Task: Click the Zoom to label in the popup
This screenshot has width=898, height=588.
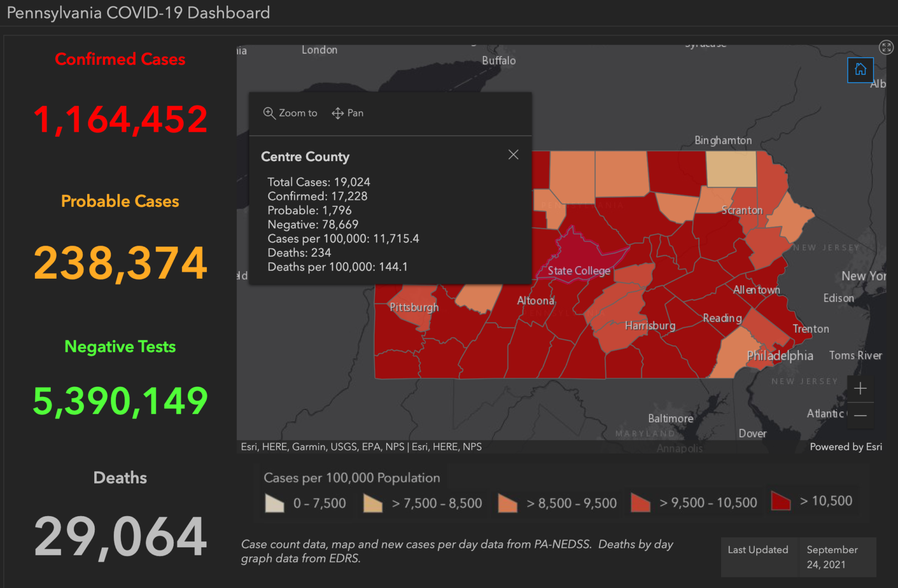Action: (297, 113)
